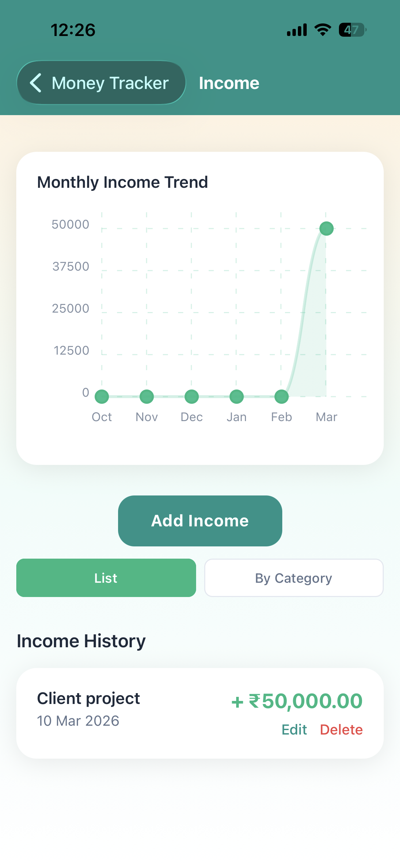Tap the cellular signal bars icon
Image resolution: width=400 pixels, height=868 pixels.
click(297, 30)
